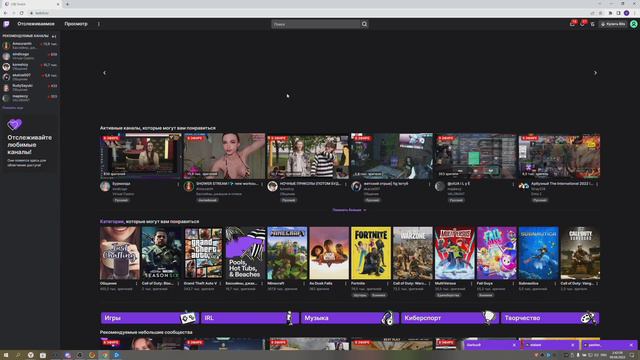Open the Бурмалда stream thumbnail

pos(140,156)
